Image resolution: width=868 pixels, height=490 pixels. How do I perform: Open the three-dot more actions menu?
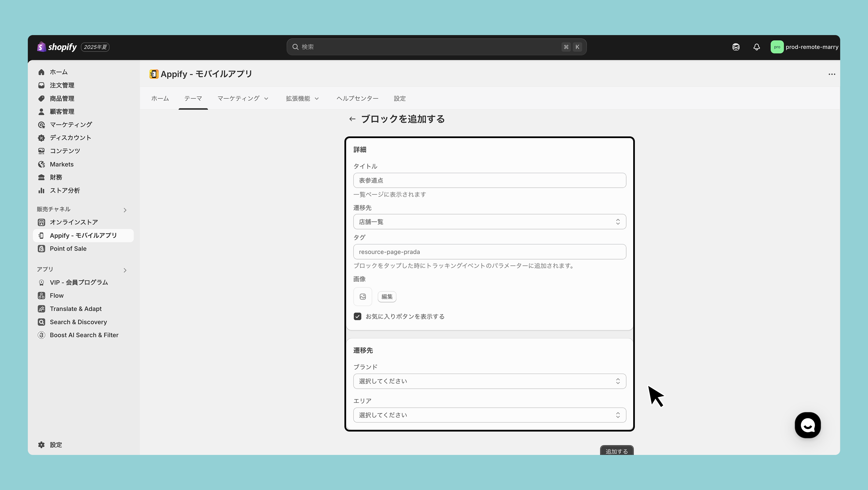click(832, 74)
